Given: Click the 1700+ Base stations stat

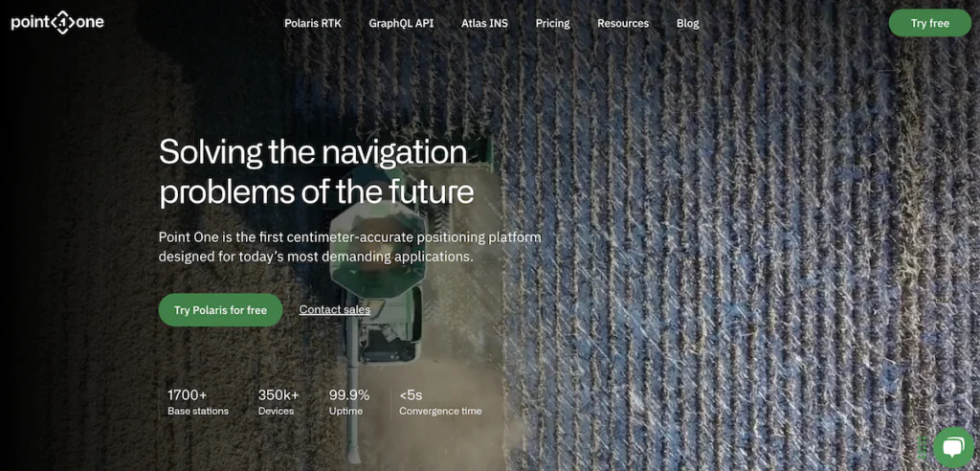Looking at the screenshot, I should tap(197, 402).
